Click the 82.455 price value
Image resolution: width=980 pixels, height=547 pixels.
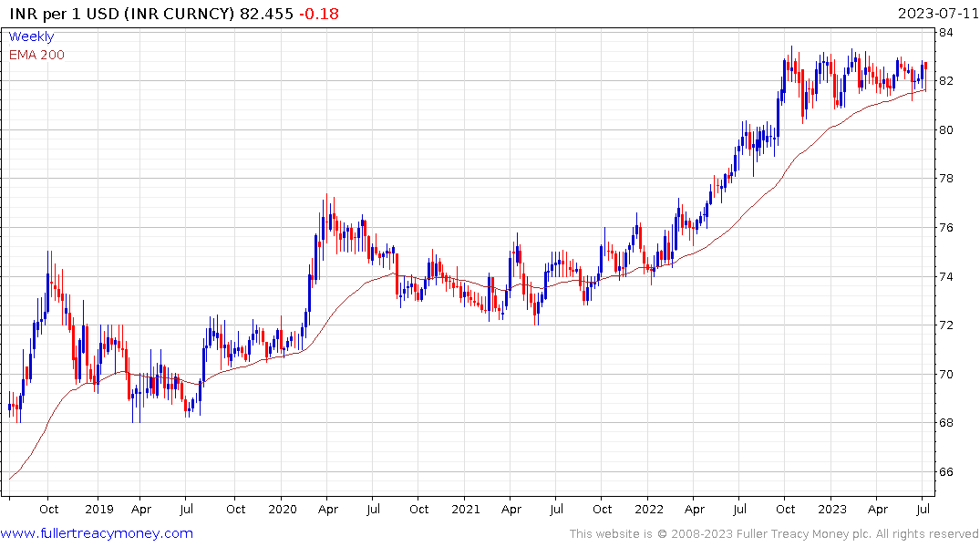point(267,14)
